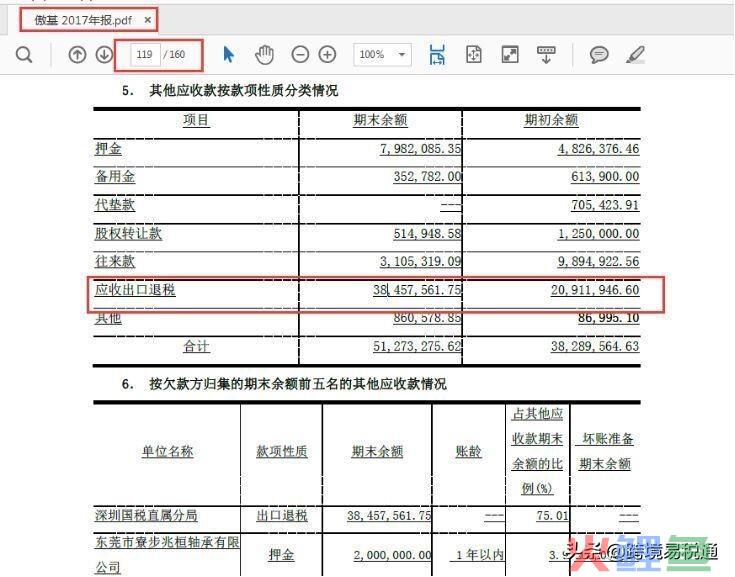Click the value 860,578.85 in 其他 row
The image size is (735, 577).
point(428,318)
